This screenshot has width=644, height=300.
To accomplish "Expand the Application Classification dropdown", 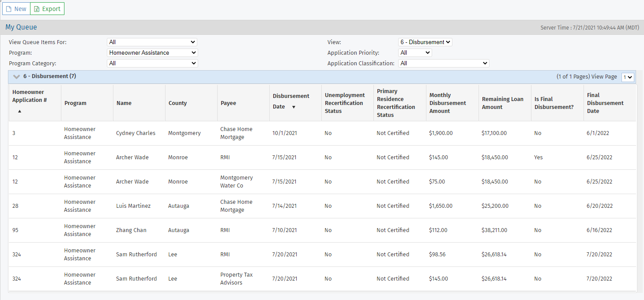I will [443, 64].
